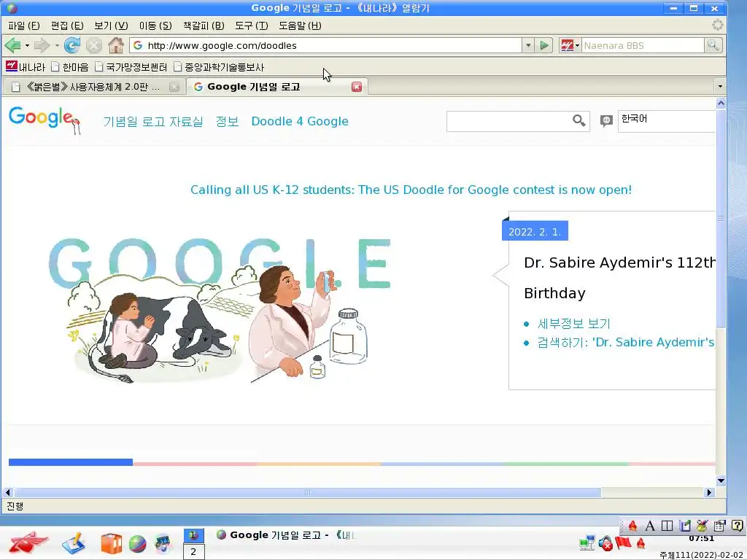
Task: Open the home page via house icon
Action: (x=116, y=45)
